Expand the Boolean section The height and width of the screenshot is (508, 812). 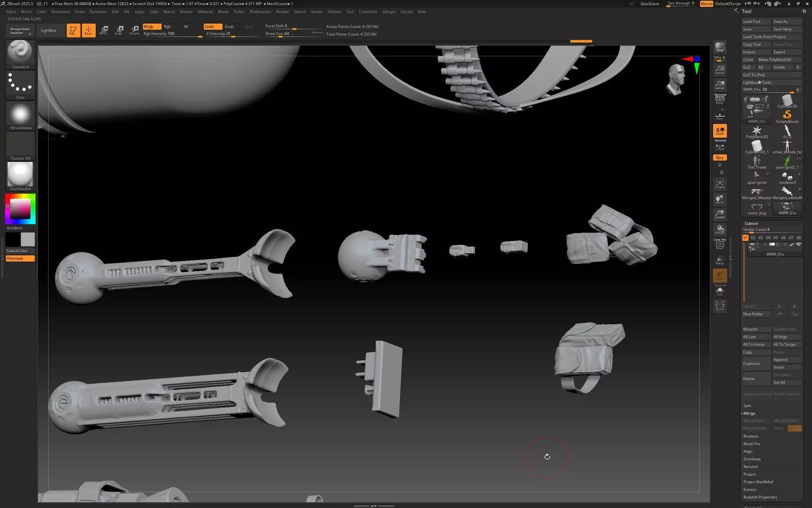click(751, 436)
